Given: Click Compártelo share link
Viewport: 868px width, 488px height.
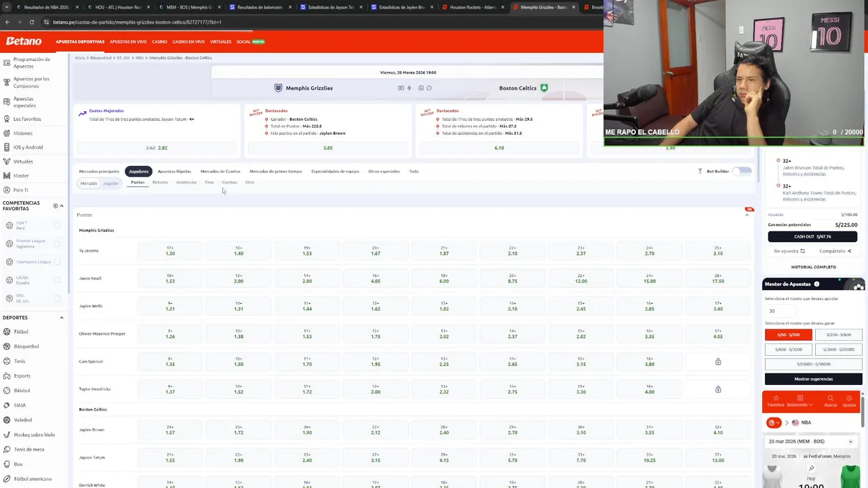Looking at the screenshot, I should (835, 251).
